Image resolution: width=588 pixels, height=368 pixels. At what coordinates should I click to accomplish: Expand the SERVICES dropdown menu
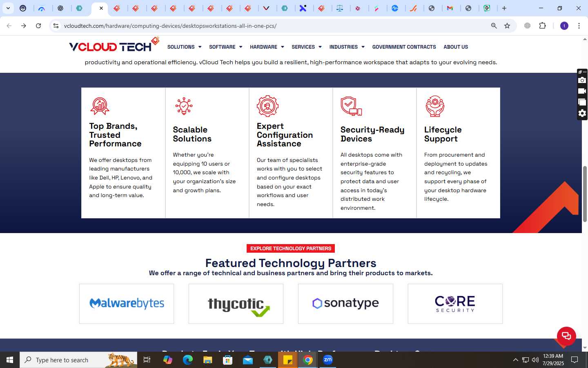point(306,47)
